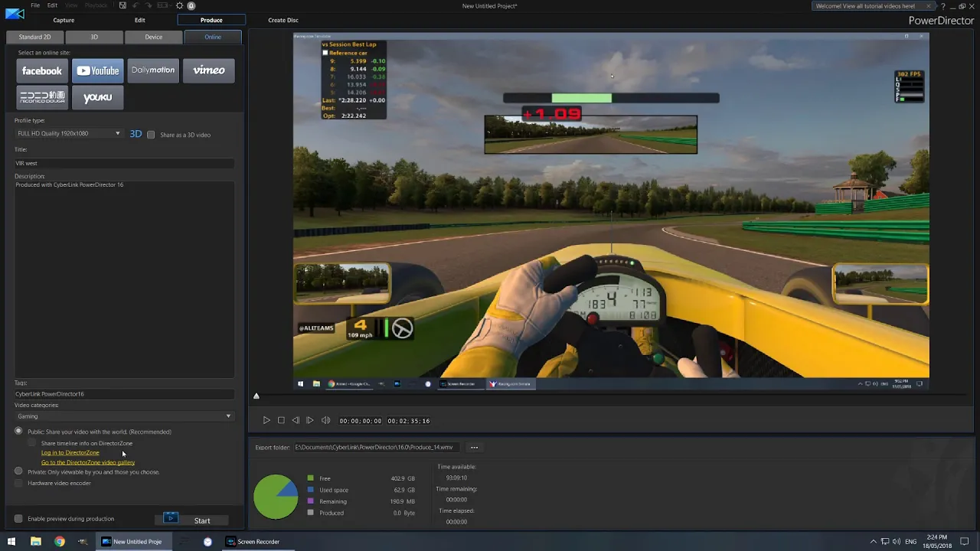Select YouTube as the online site

[97, 70]
